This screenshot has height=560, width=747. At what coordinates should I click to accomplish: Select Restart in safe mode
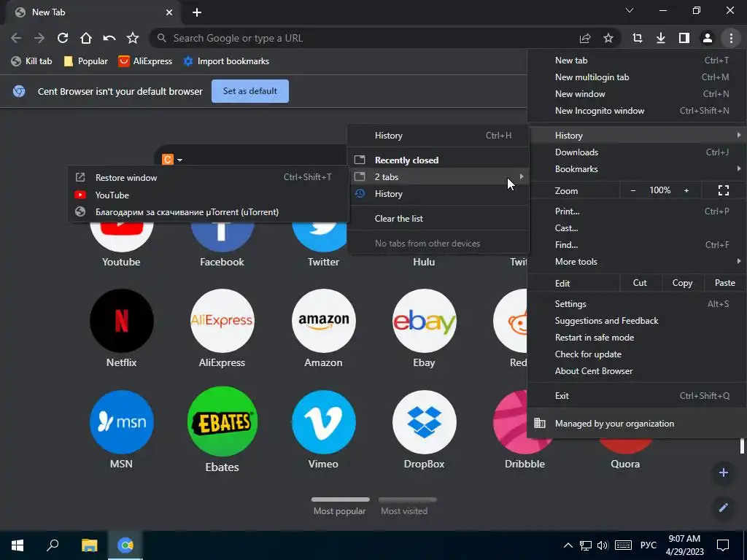637,337
